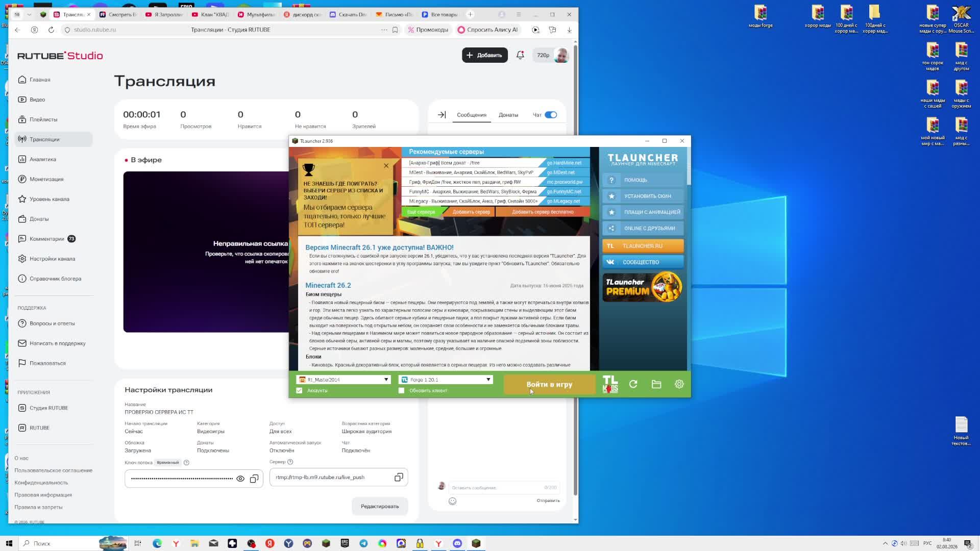Open the Forge 1.20.1 version dropdown
Screen dimensions: 980x551
pyautogui.click(x=446, y=380)
